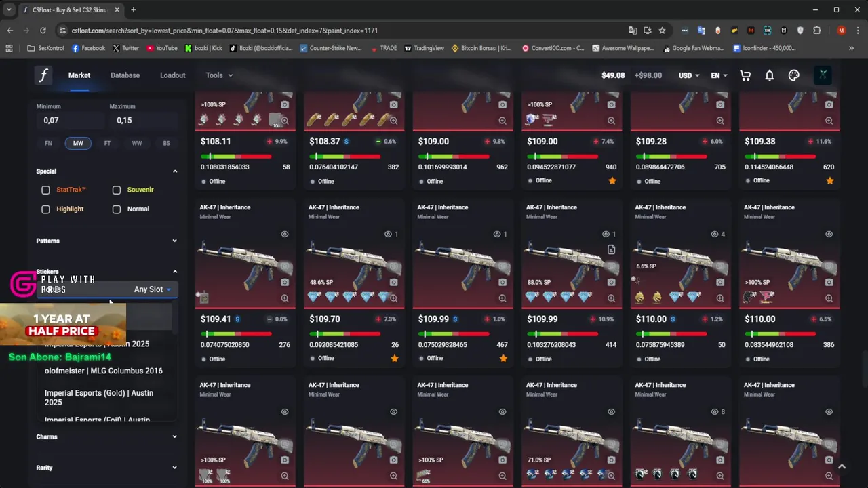Open a new browser tab
Viewport: 868px width, 488px height.
[133, 10]
